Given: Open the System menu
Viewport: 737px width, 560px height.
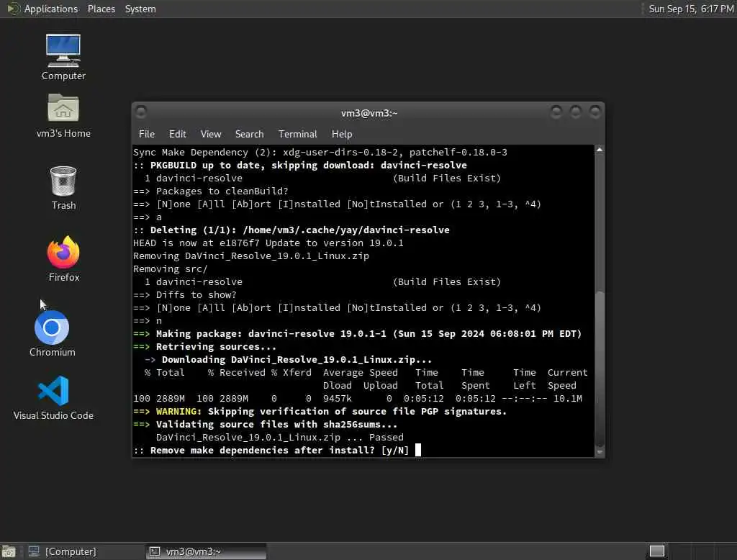Looking at the screenshot, I should pyautogui.click(x=140, y=9).
